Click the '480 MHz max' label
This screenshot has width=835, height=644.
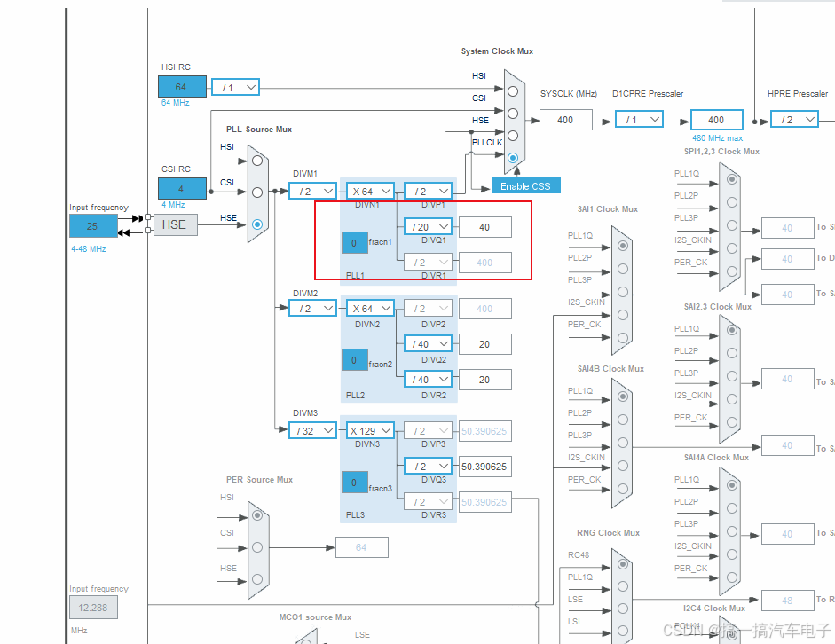click(x=717, y=137)
